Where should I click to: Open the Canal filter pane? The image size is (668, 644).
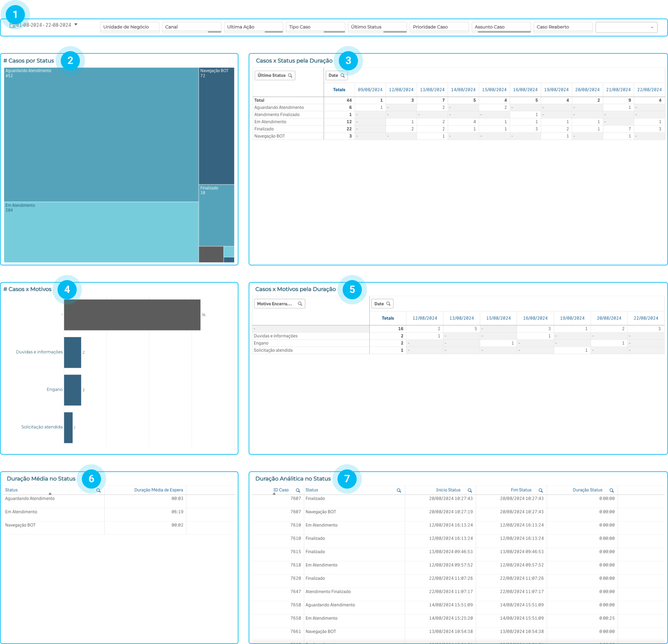coord(191,27)
